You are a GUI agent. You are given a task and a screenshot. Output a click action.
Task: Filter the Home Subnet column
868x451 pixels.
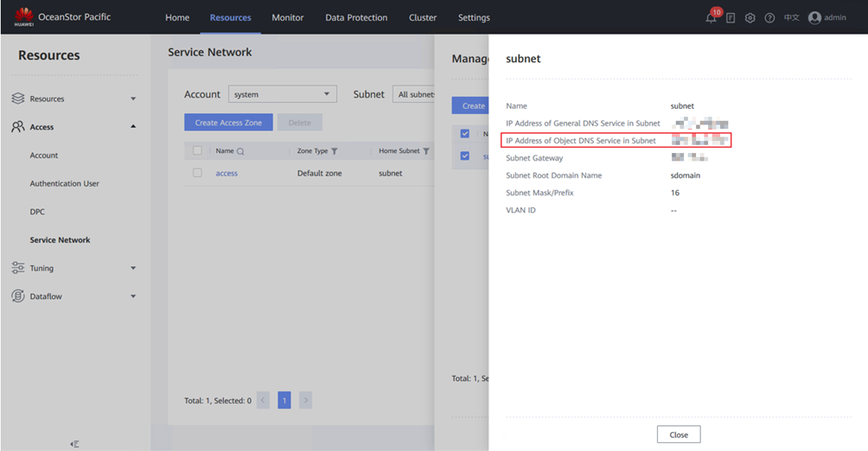[426, 151]
